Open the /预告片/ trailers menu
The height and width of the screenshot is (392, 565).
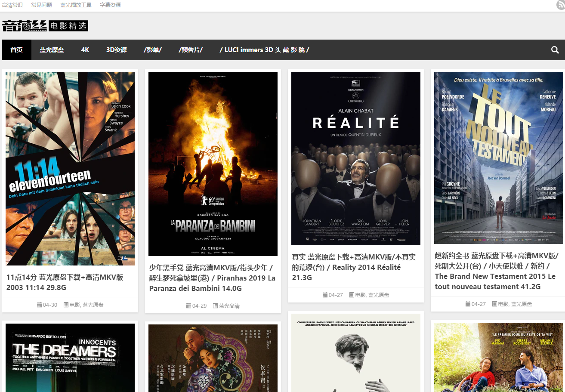[x=191, y=50]
